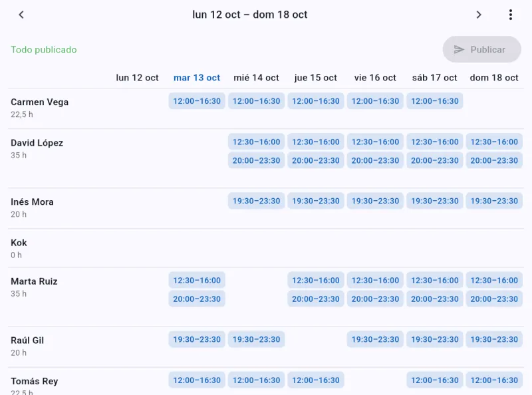
Task: Select the jue 15 oct column header
Action: click(315, 78)
